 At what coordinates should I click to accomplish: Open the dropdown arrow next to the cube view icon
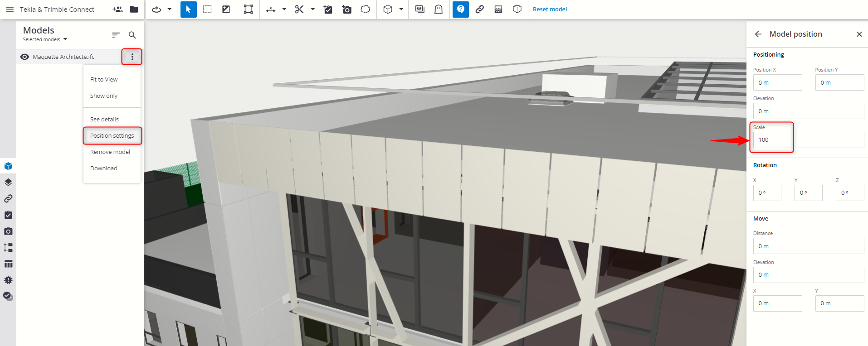point(401,9)
